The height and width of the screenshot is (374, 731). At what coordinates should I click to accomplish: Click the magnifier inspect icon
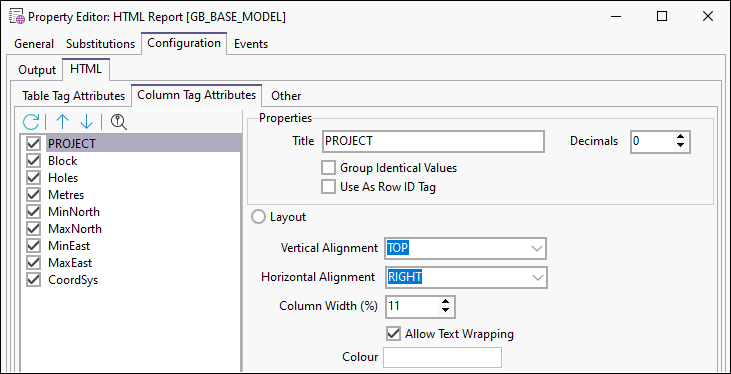click(119, 122)
